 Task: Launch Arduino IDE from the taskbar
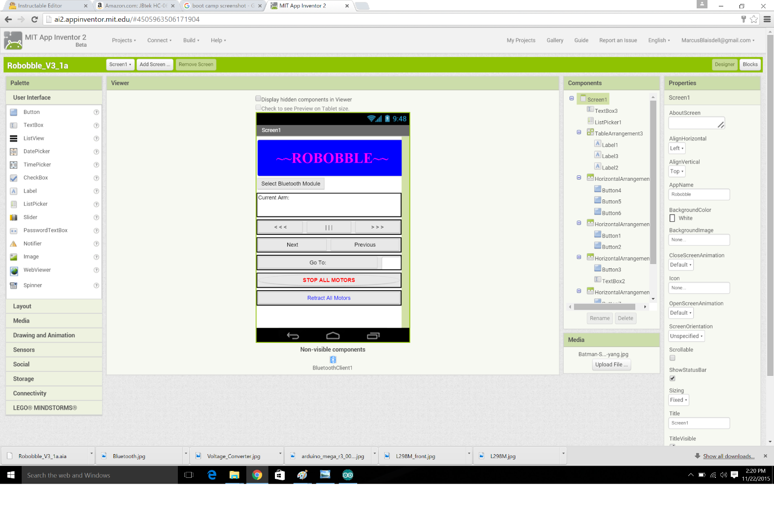pos(348,475)
